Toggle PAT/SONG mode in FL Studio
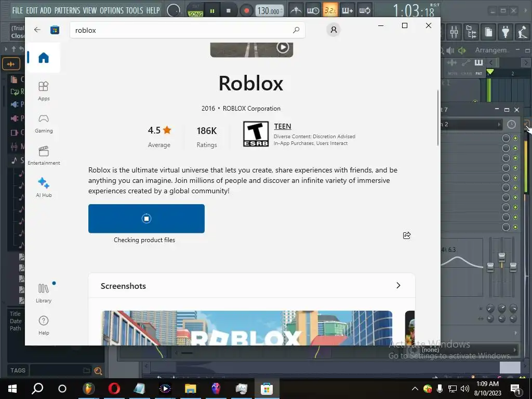 pyautogui.click(x=195, y=10)
